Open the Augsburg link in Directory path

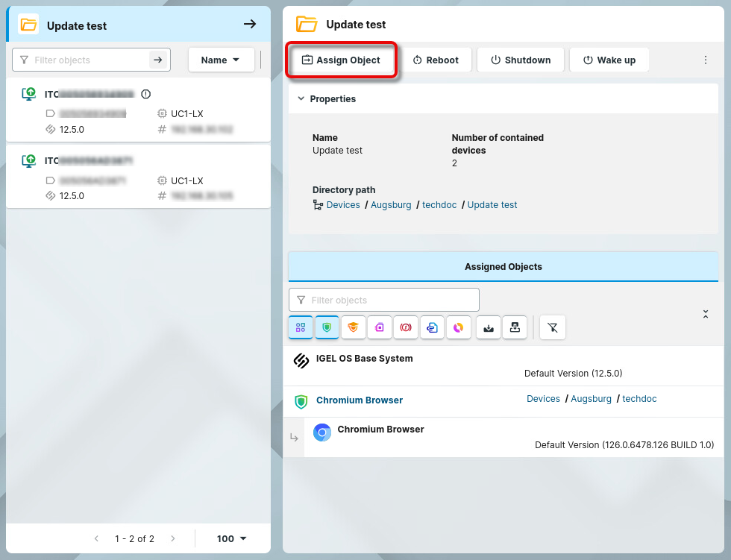click(x=392, y=205)
